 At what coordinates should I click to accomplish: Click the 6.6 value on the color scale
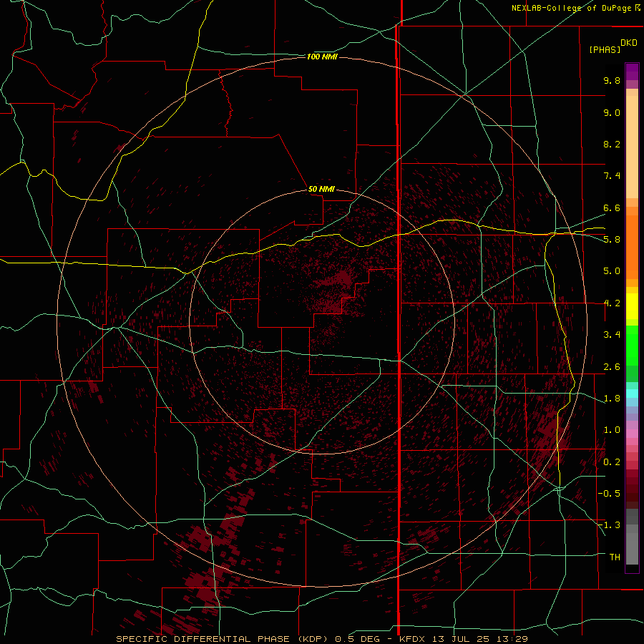coord(612,208)
